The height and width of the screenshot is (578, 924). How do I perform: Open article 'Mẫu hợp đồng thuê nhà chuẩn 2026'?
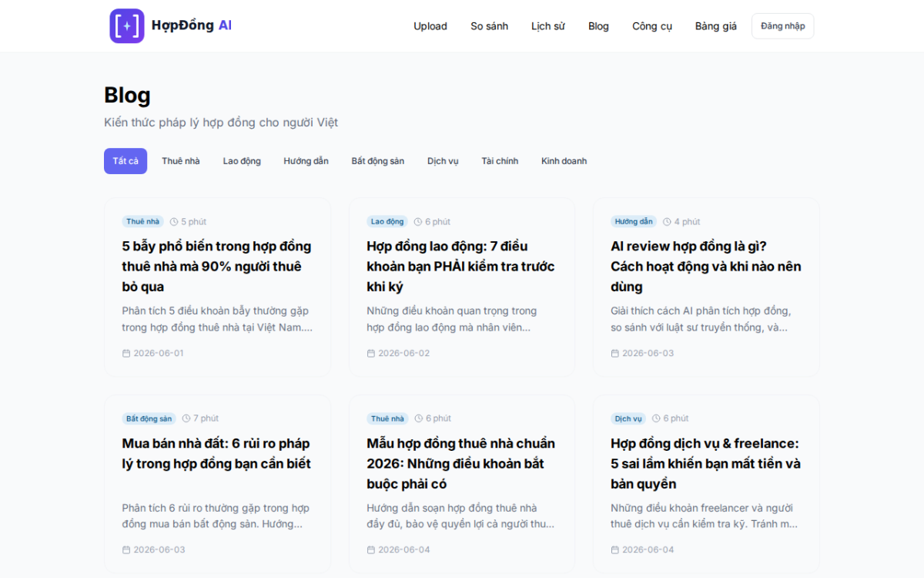click(x=460, y=464)
